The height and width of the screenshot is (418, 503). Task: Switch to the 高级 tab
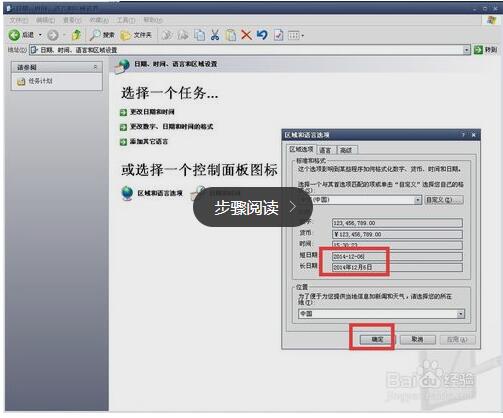coord(346,150)
